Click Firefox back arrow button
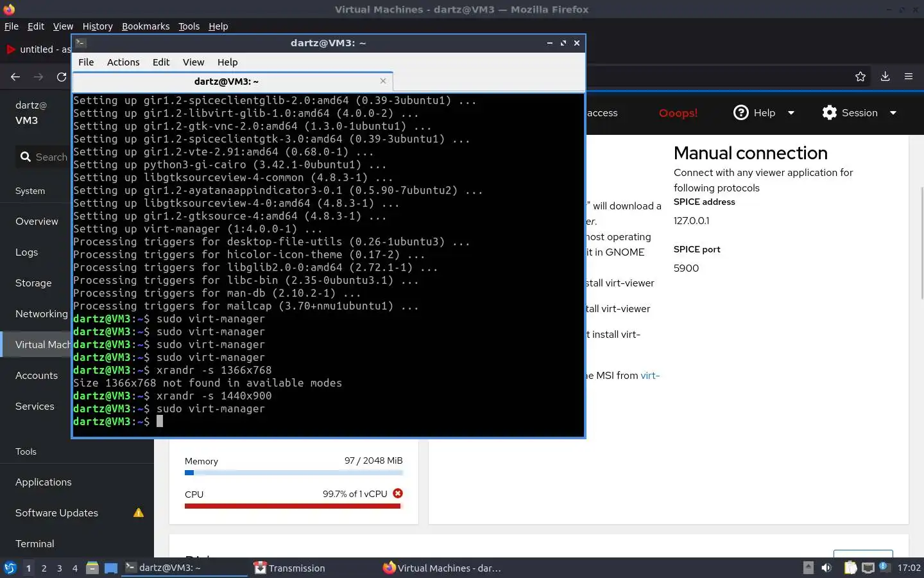The height and width of the screenshot is (578, 924). [15, 77]
